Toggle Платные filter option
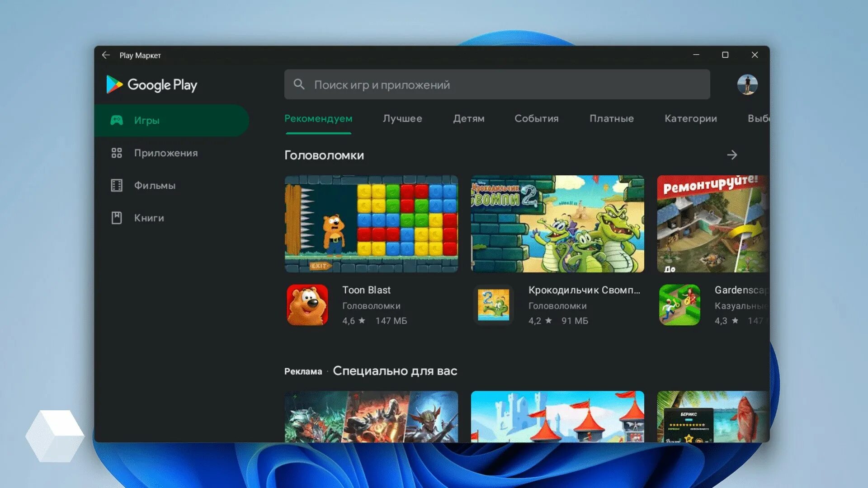 click(x=612, y=118)
